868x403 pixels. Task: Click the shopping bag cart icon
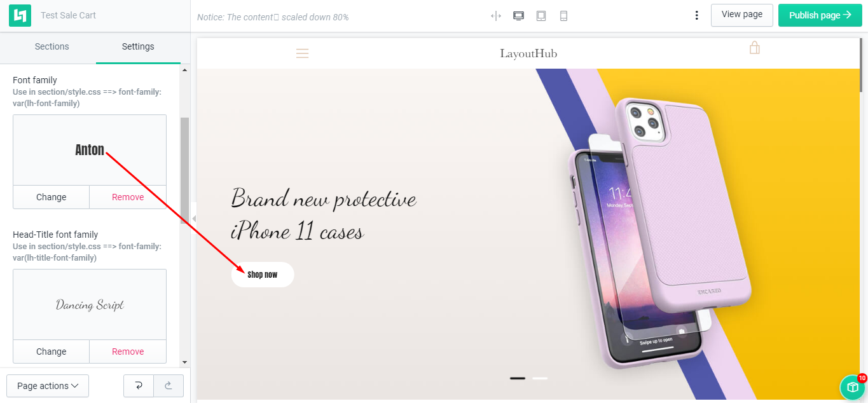point(755,48)
